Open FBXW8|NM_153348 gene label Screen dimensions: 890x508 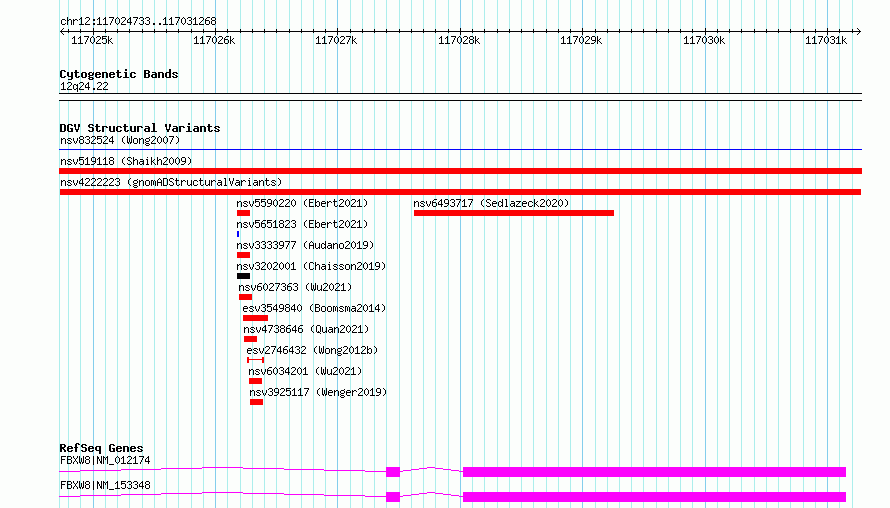[x=105, y=485]
